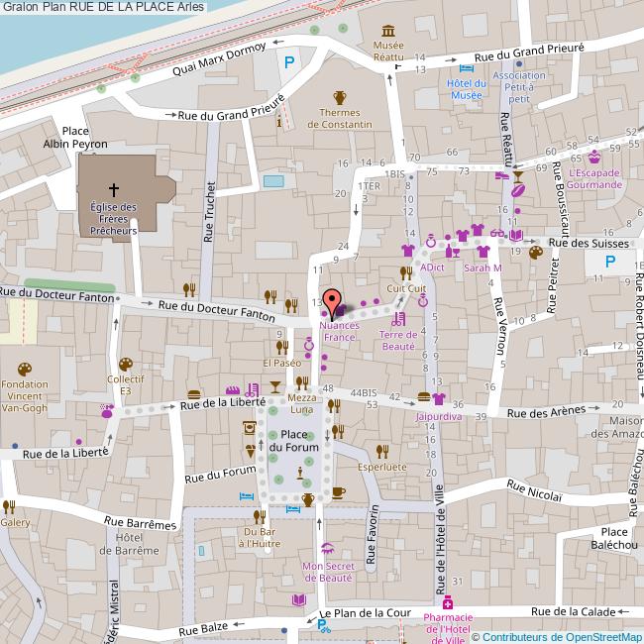Image resolution: width=644 pixels, height=644 pixels.
Task: Click the cross icon on Église des Frères Prêcheurs
Action: point(113,188)
